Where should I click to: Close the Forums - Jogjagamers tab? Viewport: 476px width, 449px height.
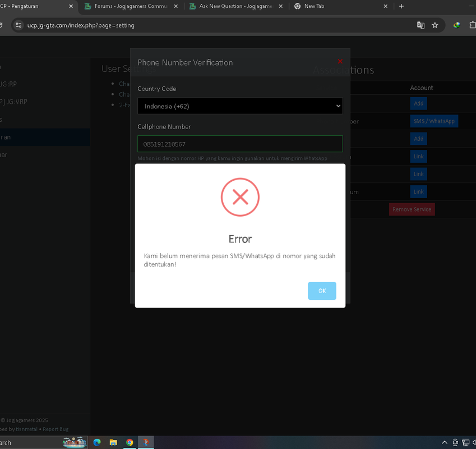click(176, 6)
